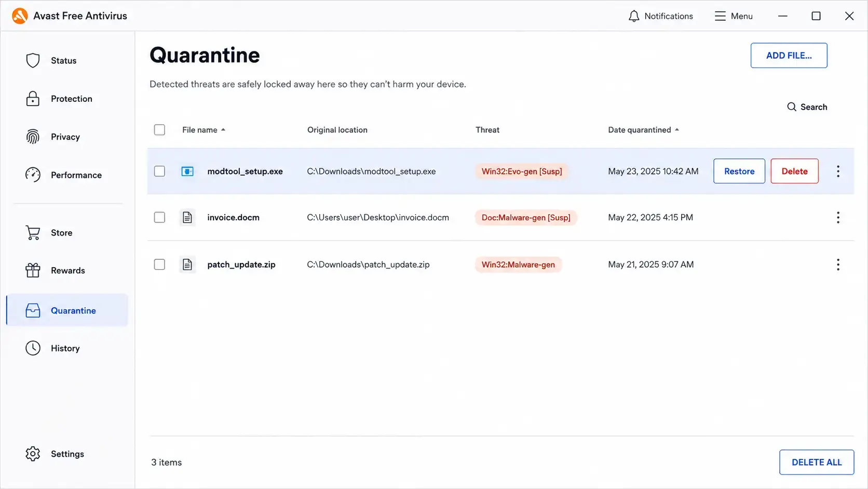Image resolution: width=868 pixels, height=489 pixels.
Task: Open more options for modtool_setup.exe
Action: 838,171
